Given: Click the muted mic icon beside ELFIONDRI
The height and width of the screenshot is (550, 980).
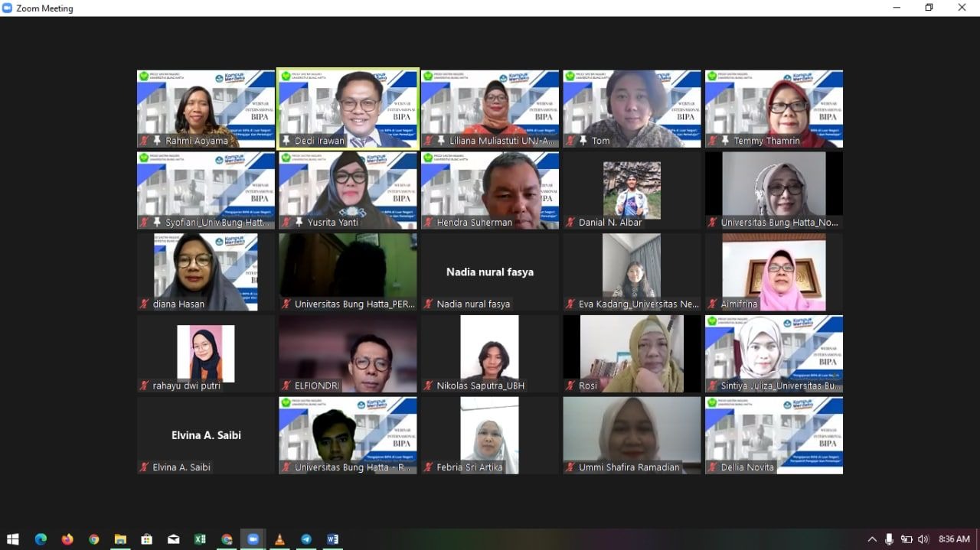Looking at the screenshot, I should click(286, 386).
